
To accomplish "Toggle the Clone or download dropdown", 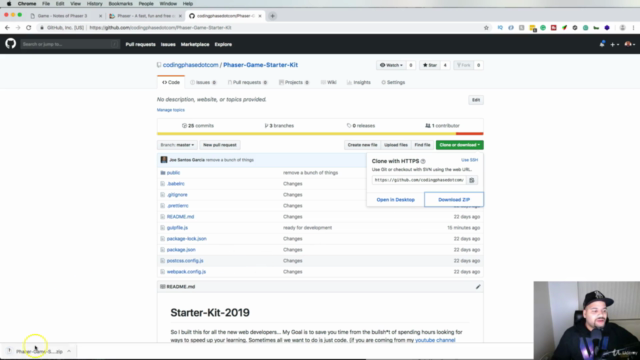I will 460,145.
